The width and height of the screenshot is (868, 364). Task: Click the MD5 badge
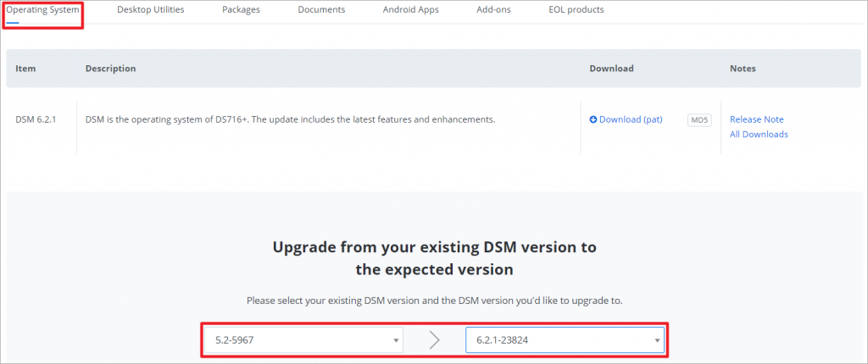[x=699, y=120]
